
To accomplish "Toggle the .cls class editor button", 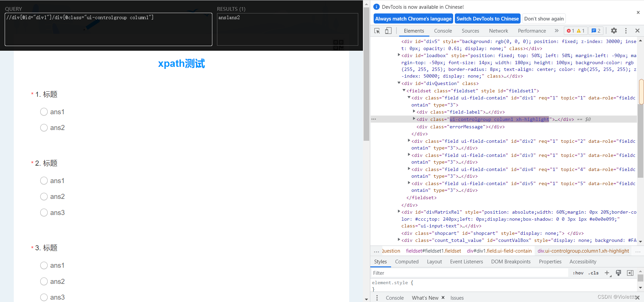I will coord(593,273).
